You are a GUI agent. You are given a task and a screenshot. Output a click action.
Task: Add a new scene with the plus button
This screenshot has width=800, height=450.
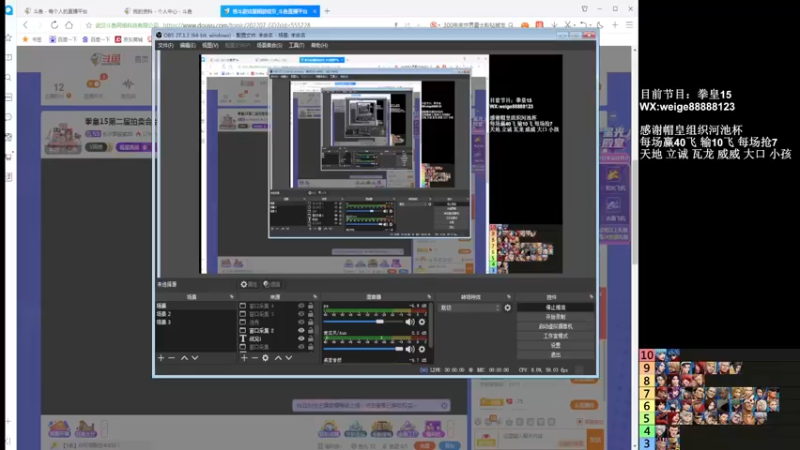click(x=161, y=358)
